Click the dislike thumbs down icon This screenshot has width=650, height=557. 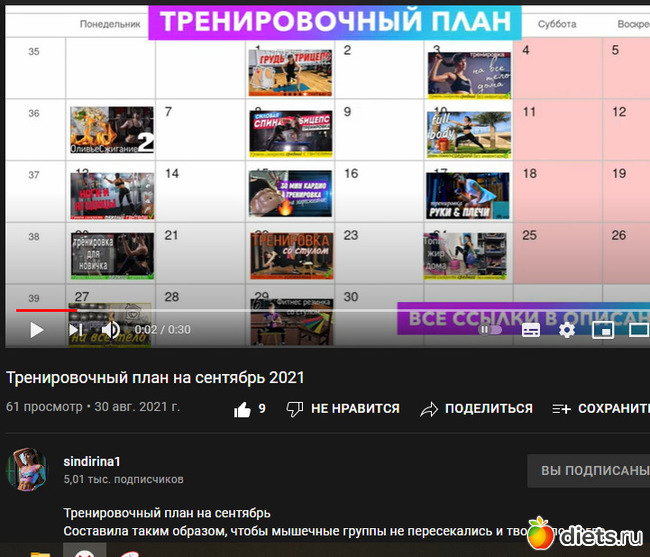click(295, 409)
